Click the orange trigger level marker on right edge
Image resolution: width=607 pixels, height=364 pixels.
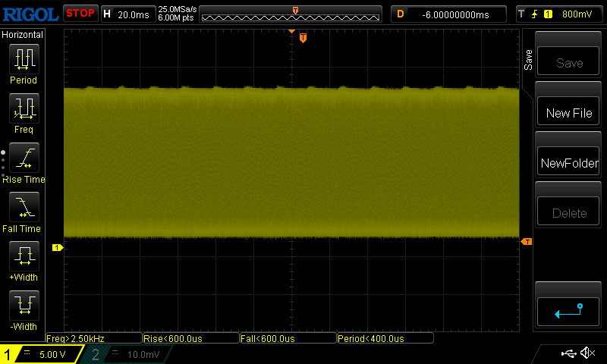pos(527,242)
